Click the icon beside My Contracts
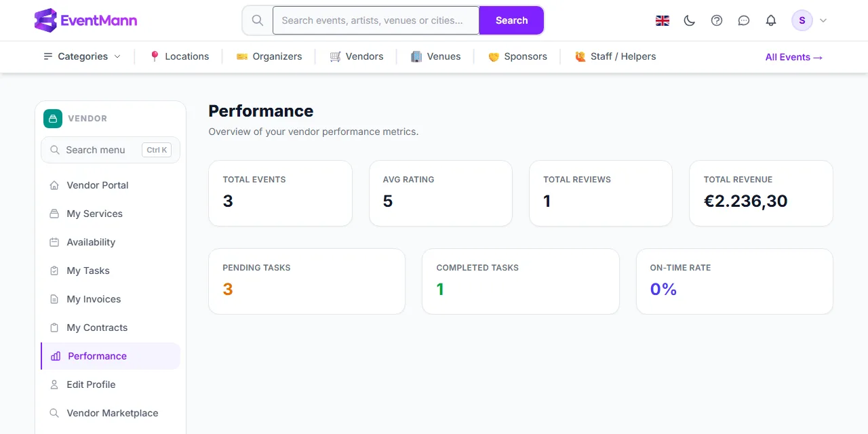This screenshot has width=868, height=434. (54, 328)
